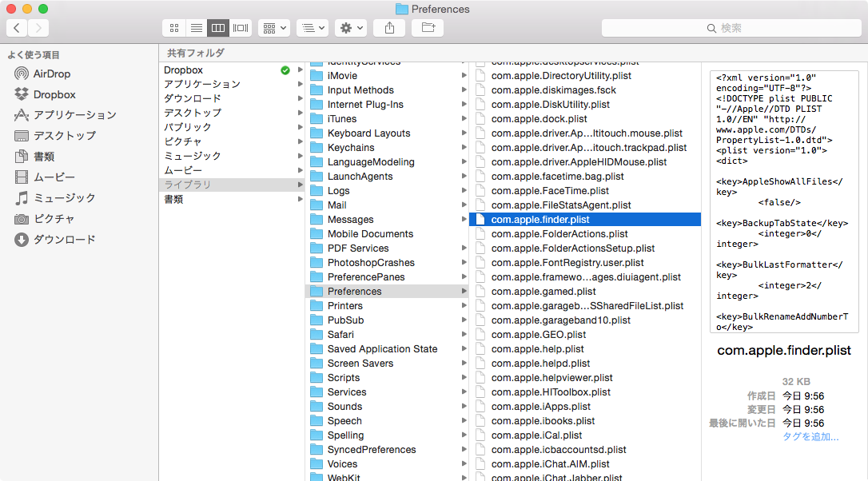
Task: Select the SyncedPreferences folder
Action: click(386, 450)
